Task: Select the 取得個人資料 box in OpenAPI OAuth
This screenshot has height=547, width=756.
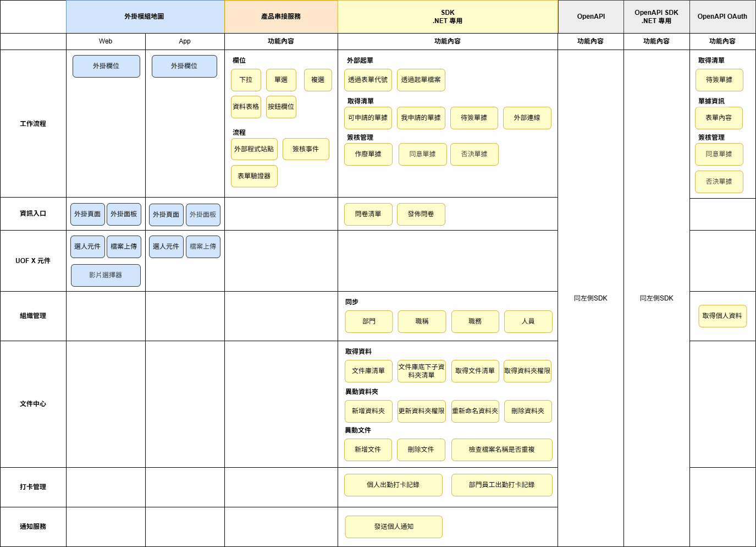Action: (722, 316)
